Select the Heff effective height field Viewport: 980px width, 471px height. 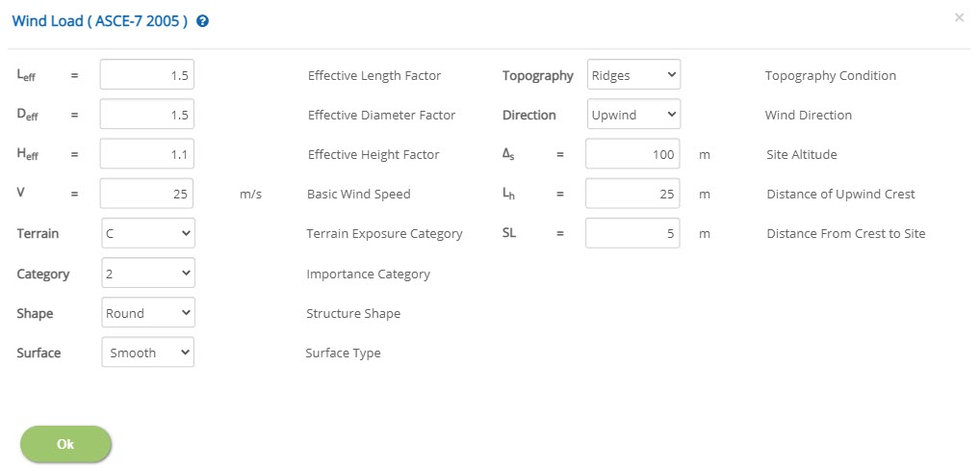pos(147,154)
